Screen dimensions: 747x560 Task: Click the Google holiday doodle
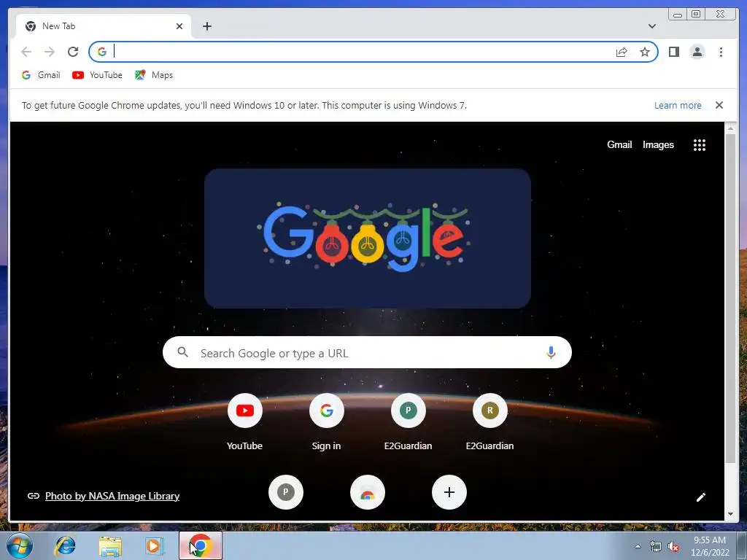[x=368, y=238]
